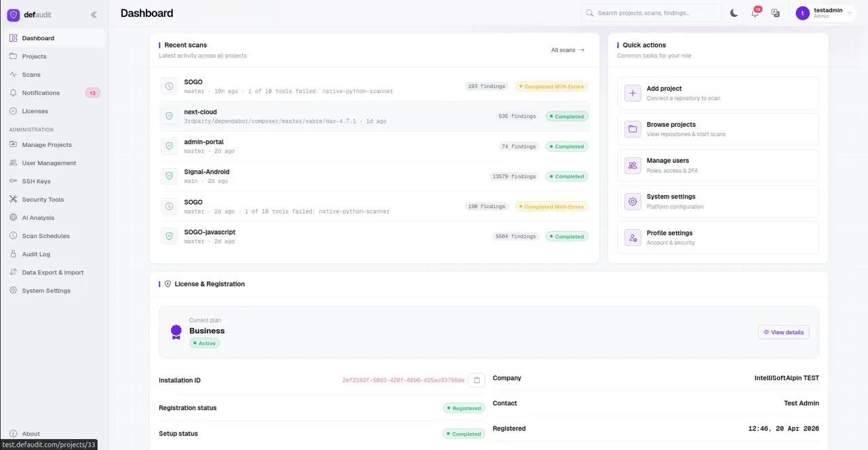Open Notifications in the sidebar
The image size is (868, 450).
(x=54, y=93)
